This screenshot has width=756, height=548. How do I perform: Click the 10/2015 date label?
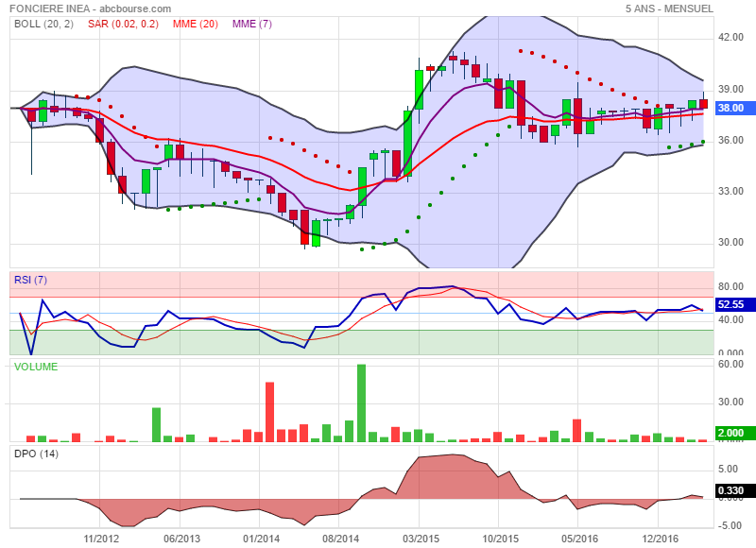click(501, 539)
